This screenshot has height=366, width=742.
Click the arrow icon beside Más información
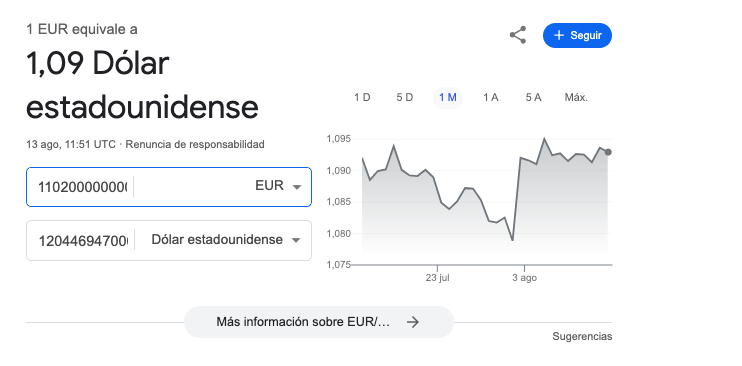tap(413, 322)
